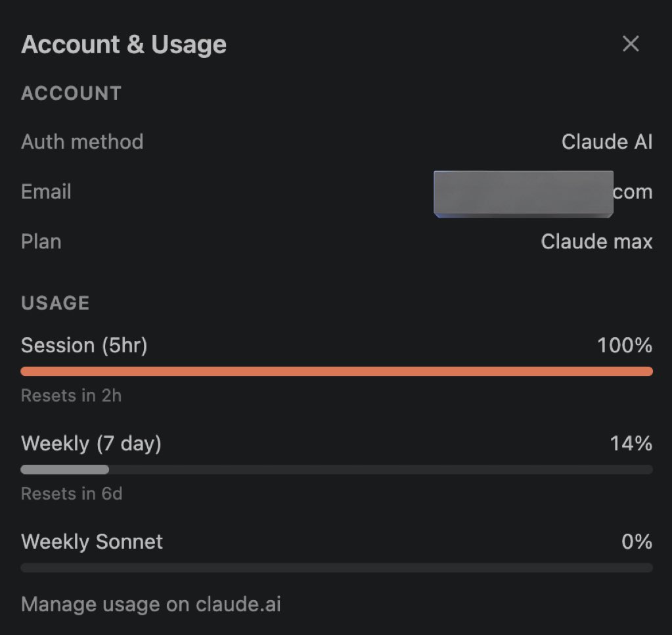Viewport: 672px width, 635px height.
Task: Click the Resets in 2h text
Action: pyautogui.click(x=71, y=396)
